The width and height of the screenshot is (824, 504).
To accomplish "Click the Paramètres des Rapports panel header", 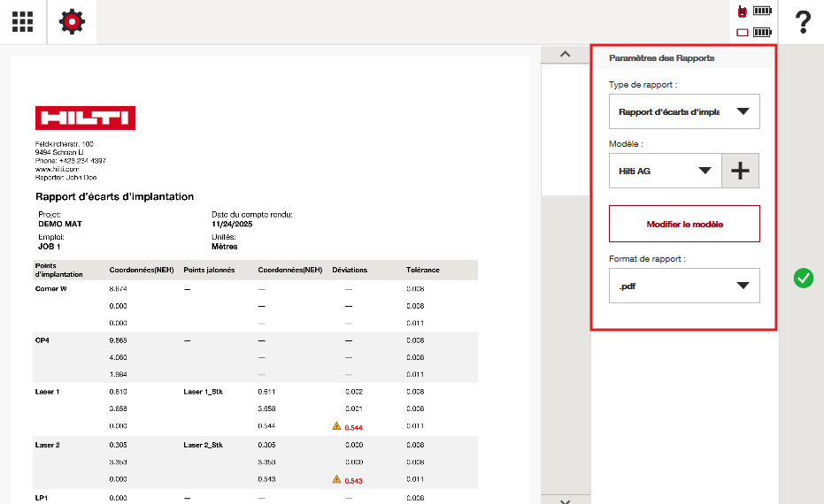I will coord(662,57).
